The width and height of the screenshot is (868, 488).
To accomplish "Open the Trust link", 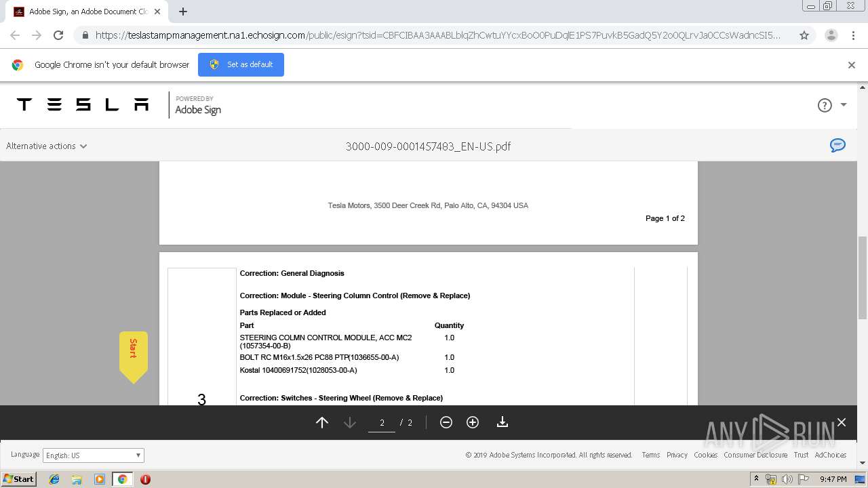I will pos(801,455).
